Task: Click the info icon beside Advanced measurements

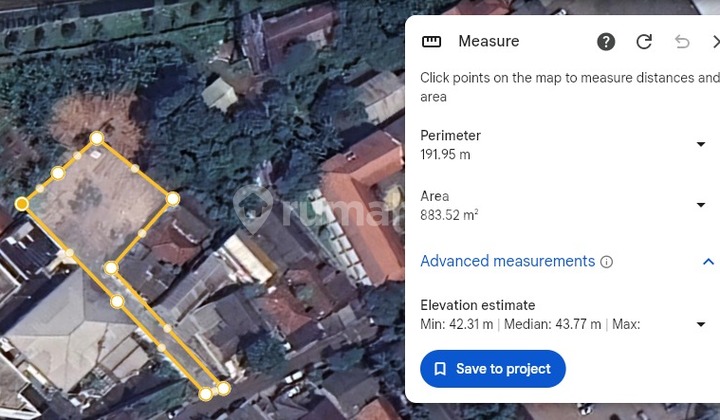Action: pos(606,262)
